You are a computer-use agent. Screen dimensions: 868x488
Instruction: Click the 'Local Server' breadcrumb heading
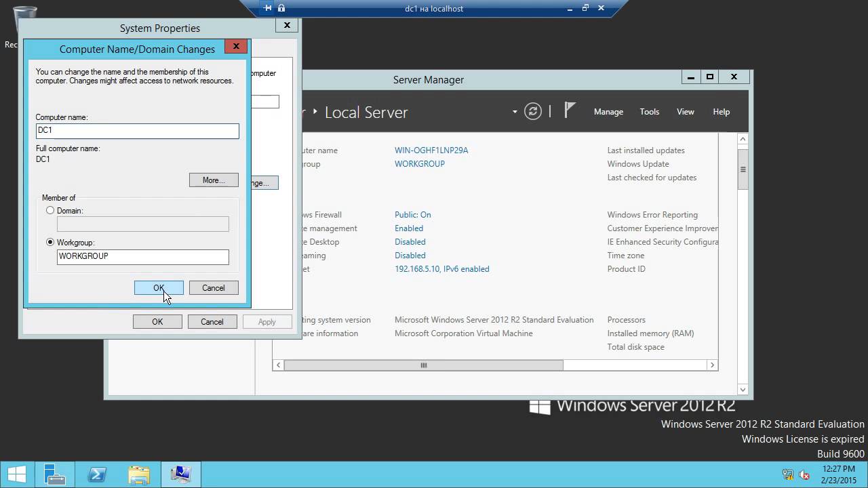(x=366, y=113)
